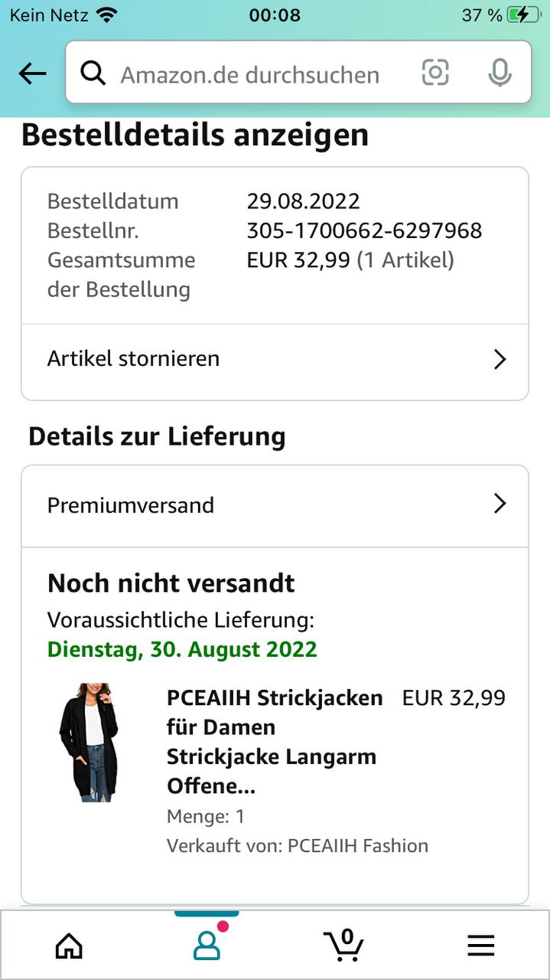Viewport: 550px width, 980px height.
Task: Focus the Amazon.de durchsuchen search field
Action: coord(252,74)
